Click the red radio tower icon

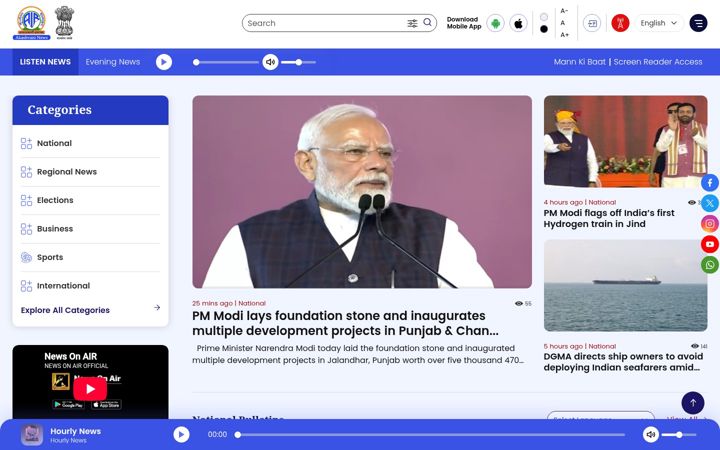(620, 23)
